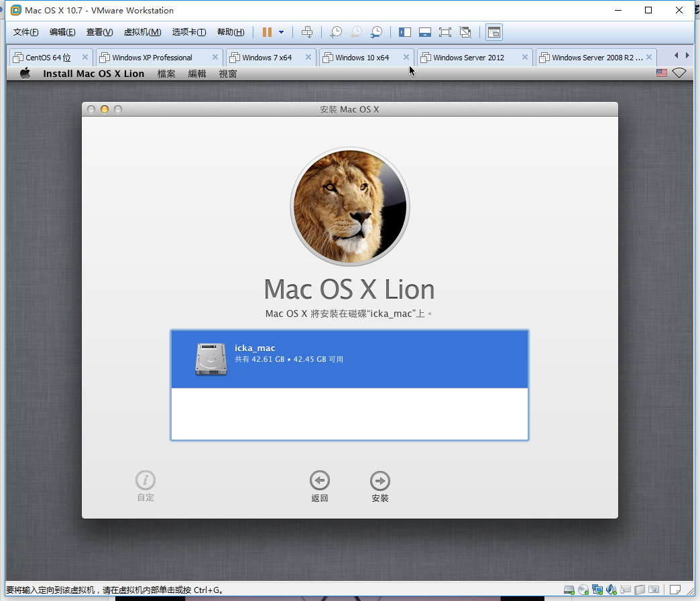Open the 檔案 menu in the Mac menu bar
700x601 pixels.
pyautogui.click(x=166, y=74)
